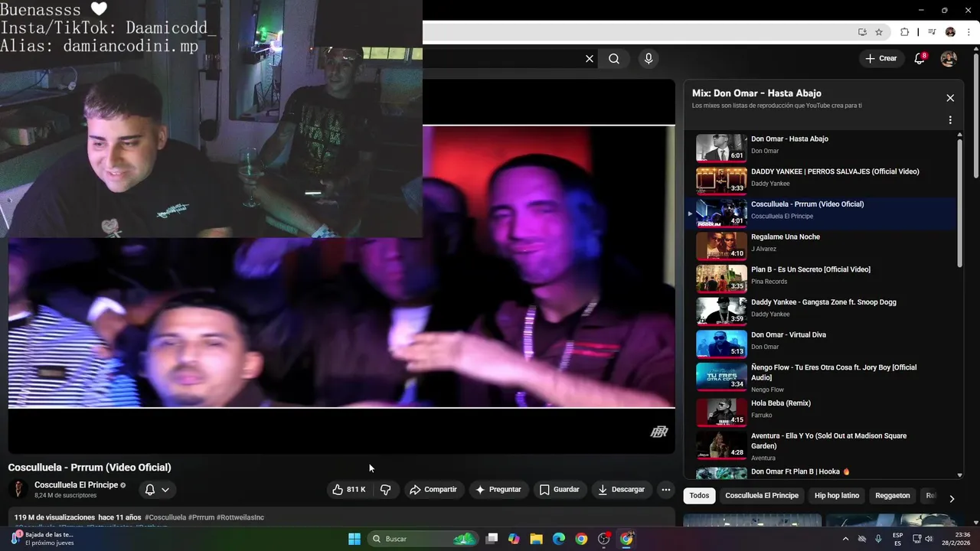Open the Cosculluela channel avatar

point(18,490)
